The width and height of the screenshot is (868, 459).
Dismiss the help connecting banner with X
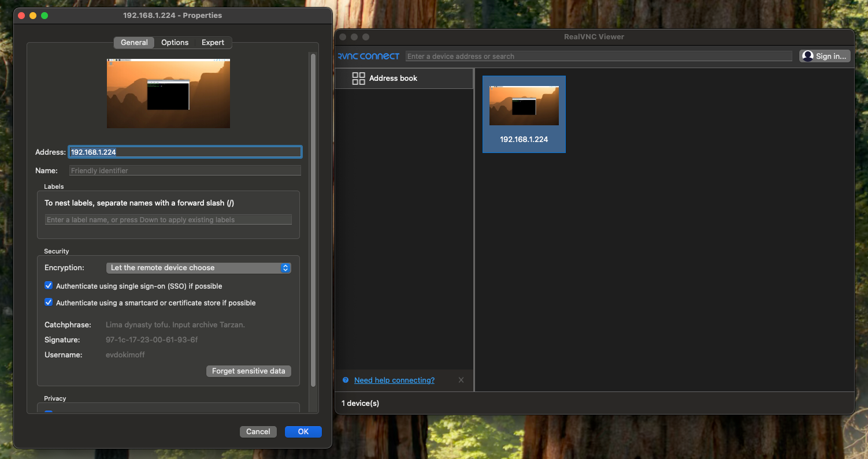[x=461, y=380]
